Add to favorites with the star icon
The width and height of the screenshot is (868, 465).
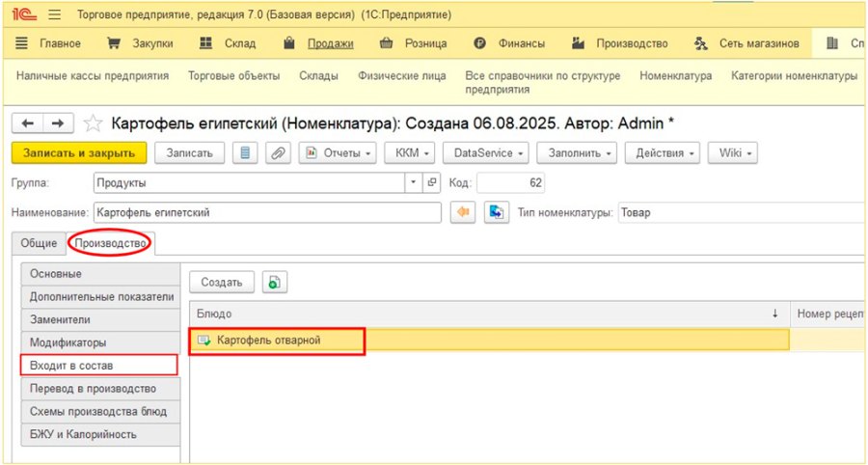[93, 123]
